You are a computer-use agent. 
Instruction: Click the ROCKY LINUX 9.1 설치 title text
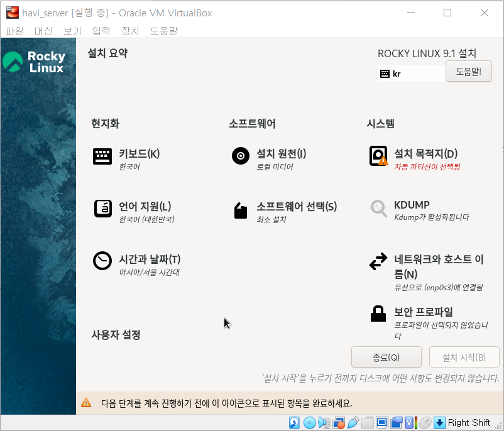click(x=427, y=53)
